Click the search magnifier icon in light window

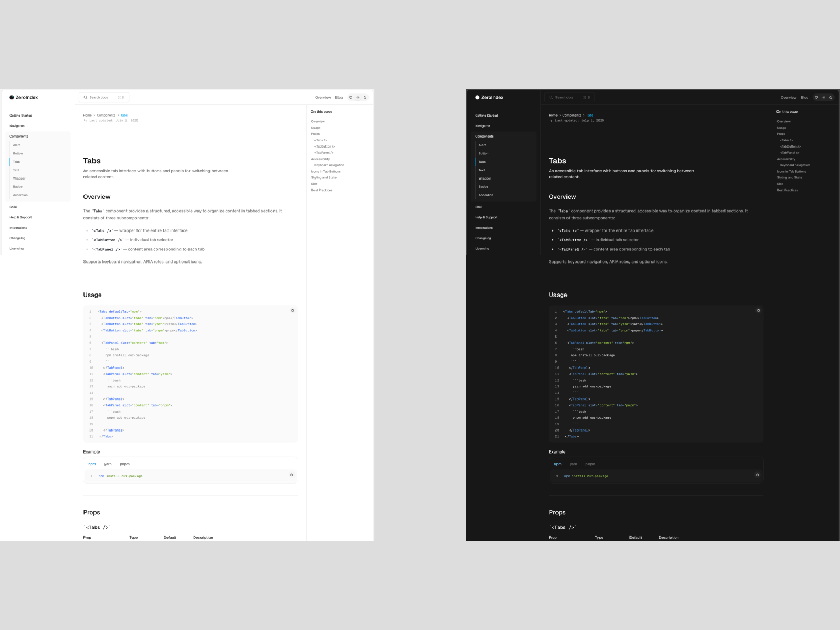point(86,97)
